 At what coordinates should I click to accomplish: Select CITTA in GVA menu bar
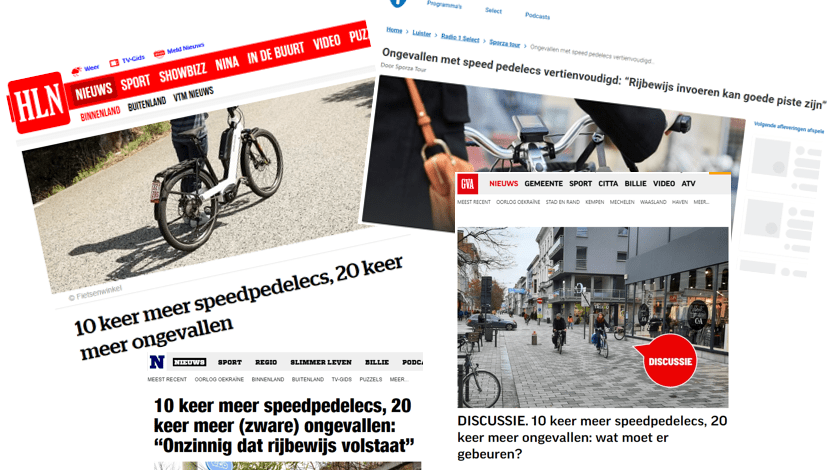click(x=608, y=184)
